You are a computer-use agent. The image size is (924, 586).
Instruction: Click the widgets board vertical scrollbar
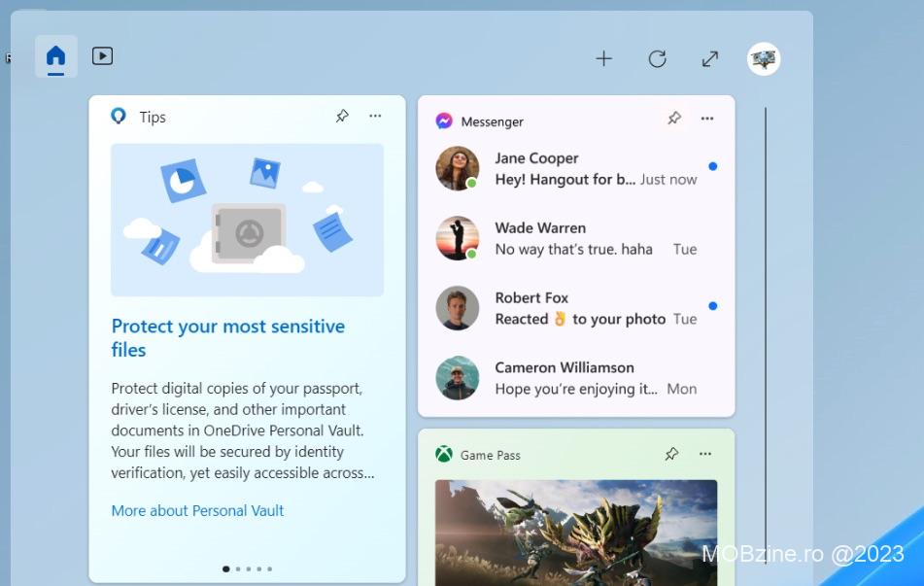pyautogui.click(x=766, y=292)
